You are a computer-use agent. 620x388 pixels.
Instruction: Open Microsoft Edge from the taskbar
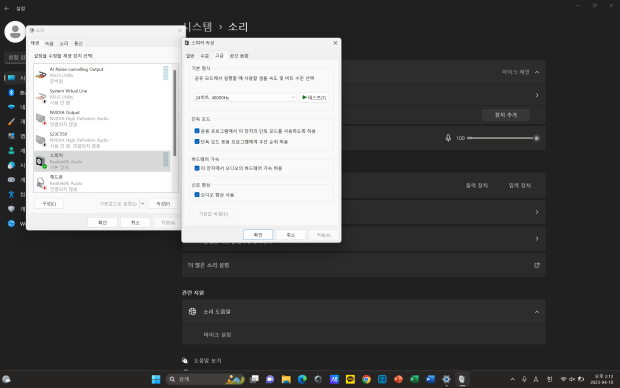point(302,379)
